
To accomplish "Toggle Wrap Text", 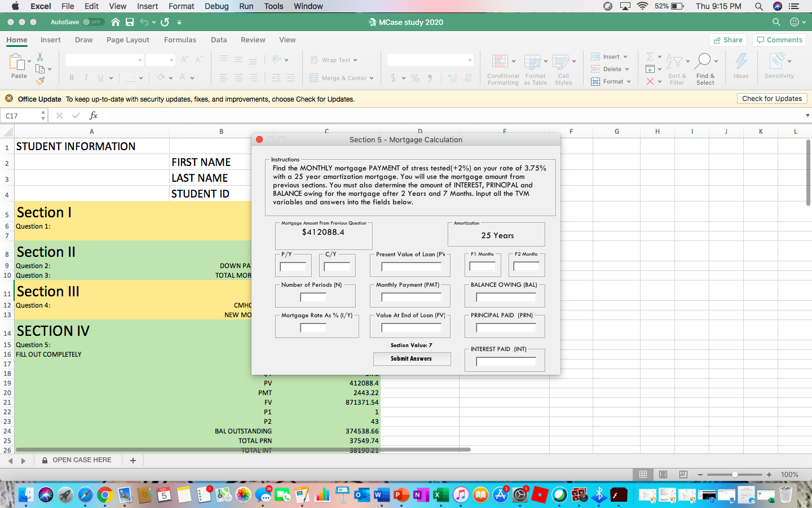I will [333, 60].
